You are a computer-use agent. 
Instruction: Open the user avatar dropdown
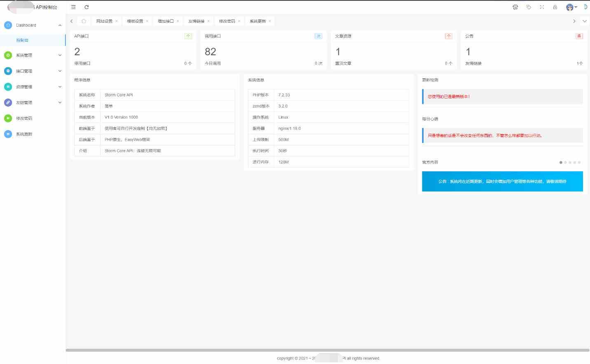click(x=571, y=7)
